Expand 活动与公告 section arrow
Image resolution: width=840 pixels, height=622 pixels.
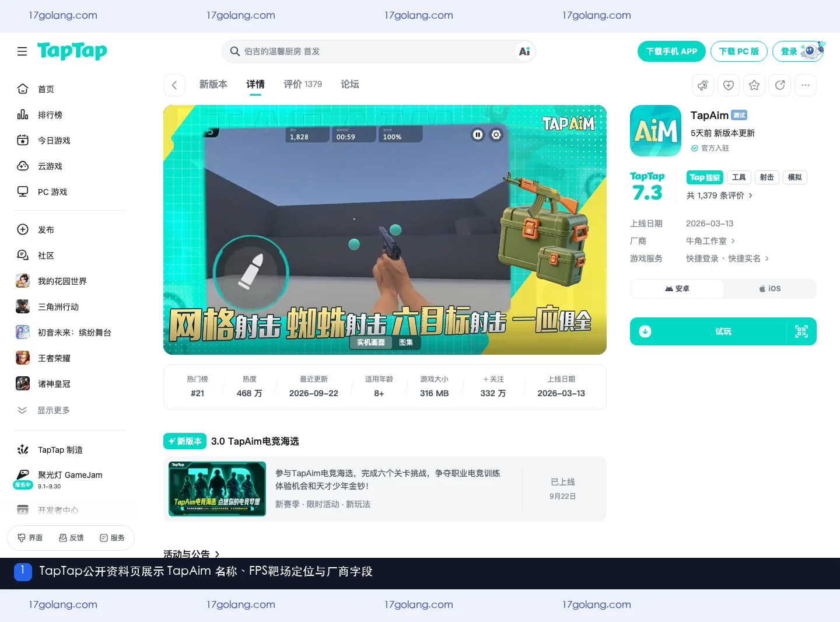pyautogui.click(x=217, y=554)
